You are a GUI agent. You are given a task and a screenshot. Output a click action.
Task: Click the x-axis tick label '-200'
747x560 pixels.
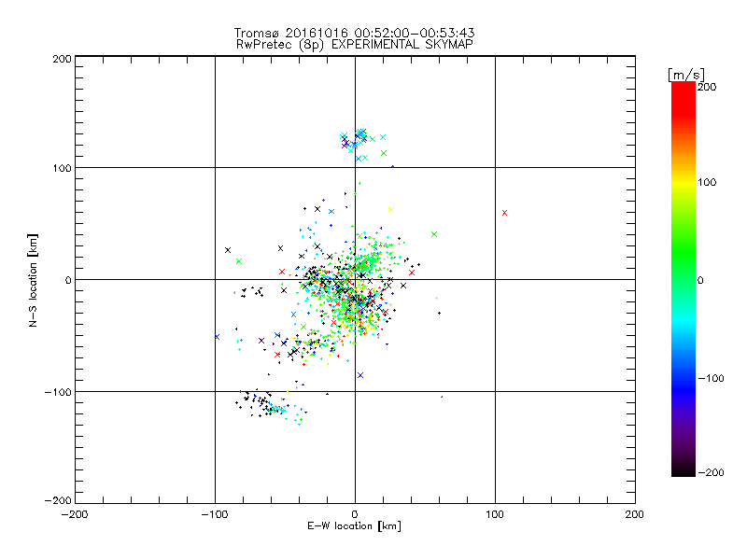pyautogui.click(x=75, y=514)
